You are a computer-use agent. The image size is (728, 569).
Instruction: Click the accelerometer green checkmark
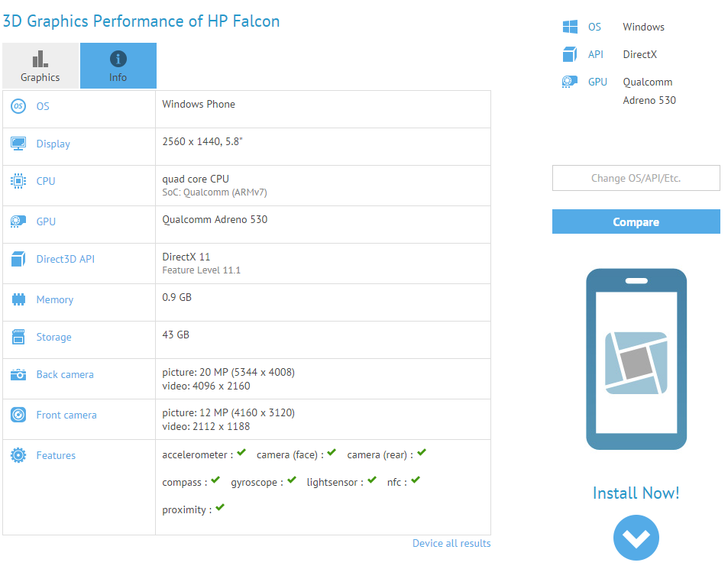241,453
